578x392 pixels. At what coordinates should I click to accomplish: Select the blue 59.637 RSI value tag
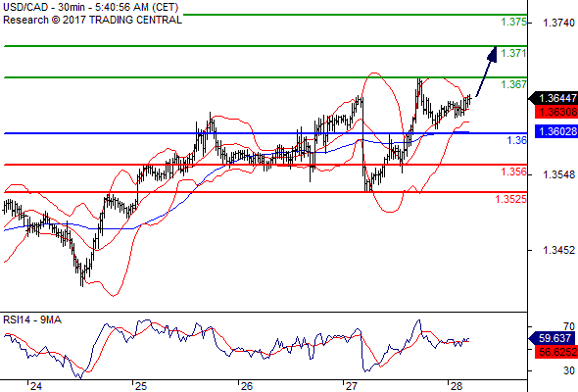tap(552, 338)
